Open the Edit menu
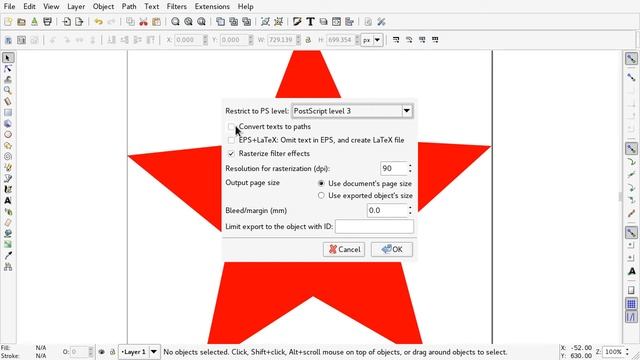This screenshot has width=640, height=360. [x=29, y=7]
